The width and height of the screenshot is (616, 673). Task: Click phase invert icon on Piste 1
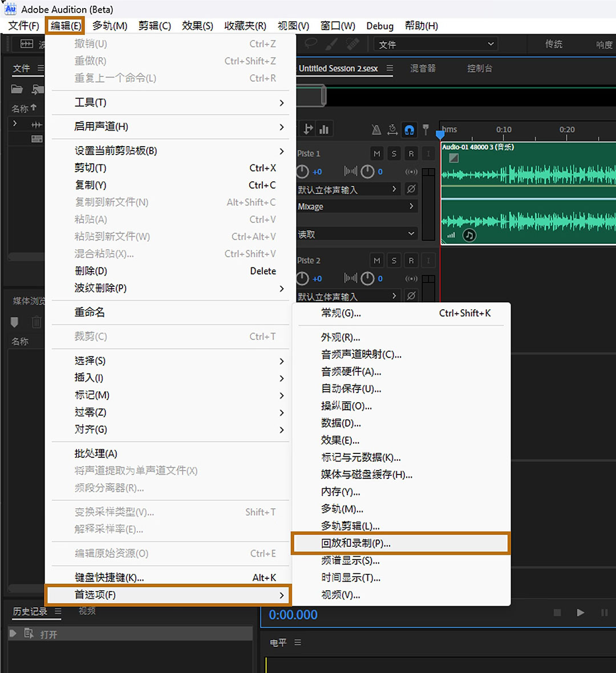coord(411,189)
